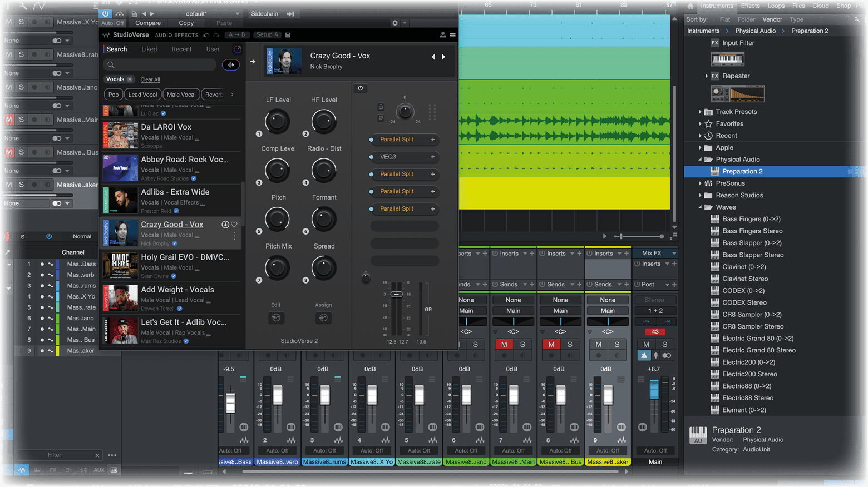The image size is (868, 487).
Task: Remove the Vocals filter tag
Action: [130, 79]
